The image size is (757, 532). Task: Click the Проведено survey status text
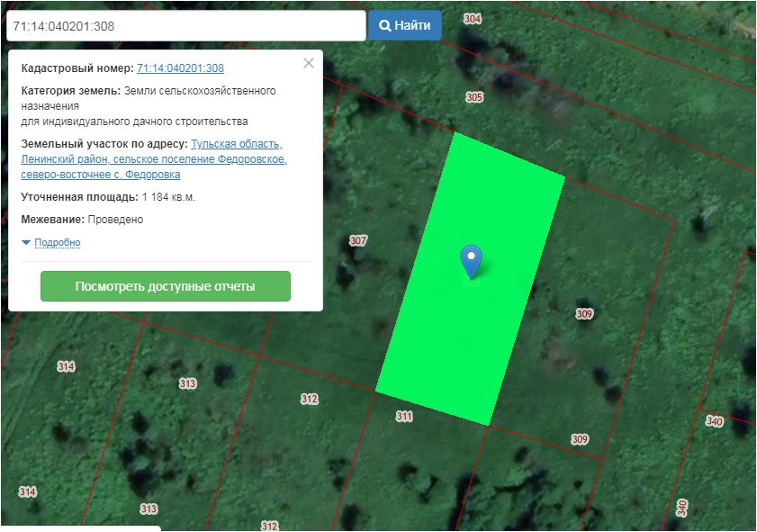coord(115,220)
